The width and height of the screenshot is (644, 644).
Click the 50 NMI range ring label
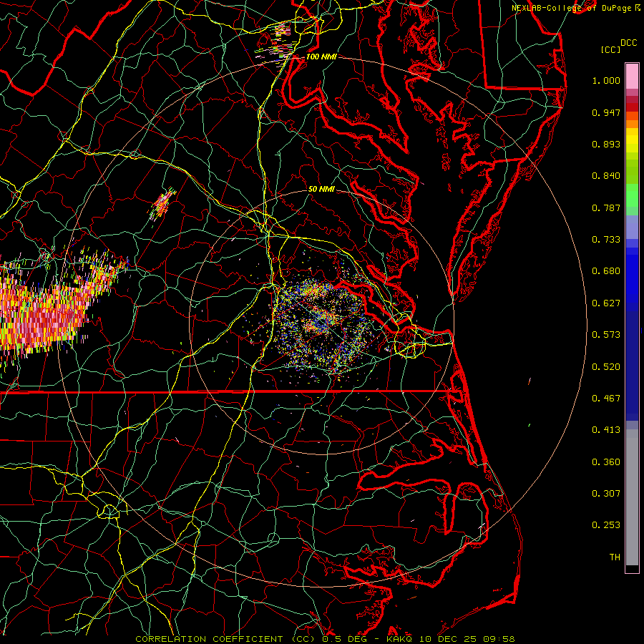(321, 189)
